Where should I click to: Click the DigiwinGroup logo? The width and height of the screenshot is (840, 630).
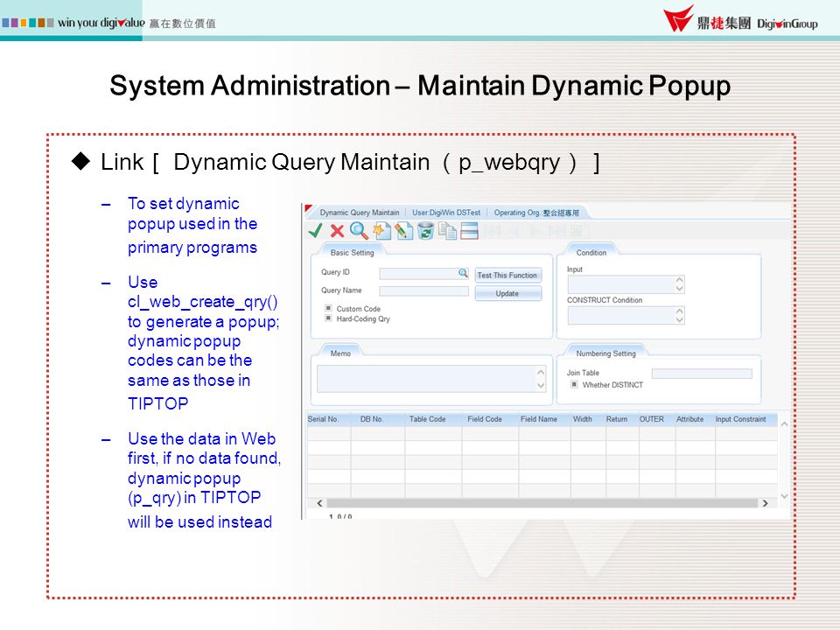pyautogui.click(x=740, y=19)
